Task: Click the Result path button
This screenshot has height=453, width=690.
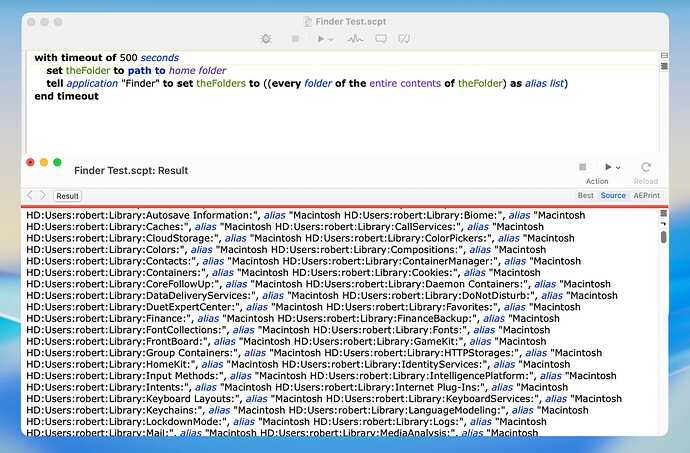Action: (67, 196)
